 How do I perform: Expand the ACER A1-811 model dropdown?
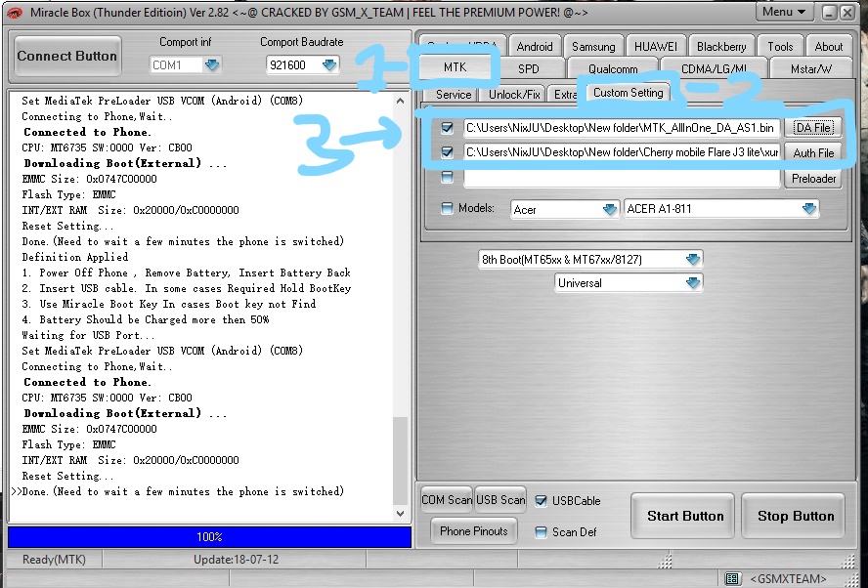click(808, 209)
